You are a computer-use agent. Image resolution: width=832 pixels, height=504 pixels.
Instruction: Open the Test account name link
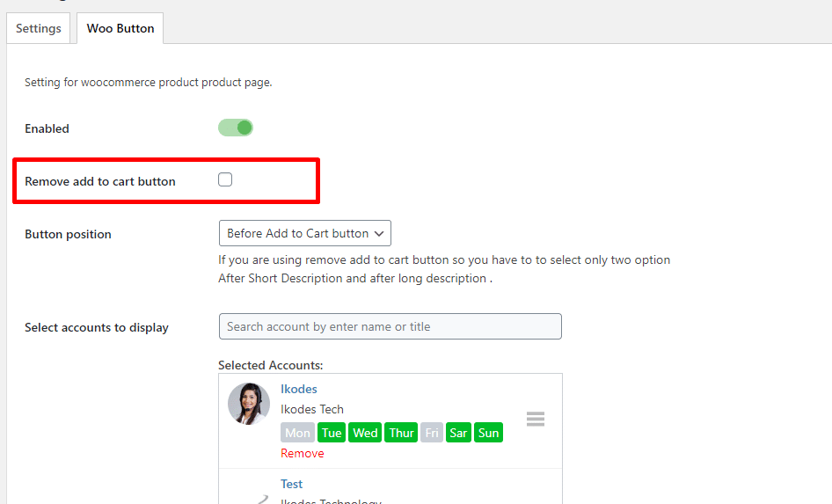click(291, 484)
